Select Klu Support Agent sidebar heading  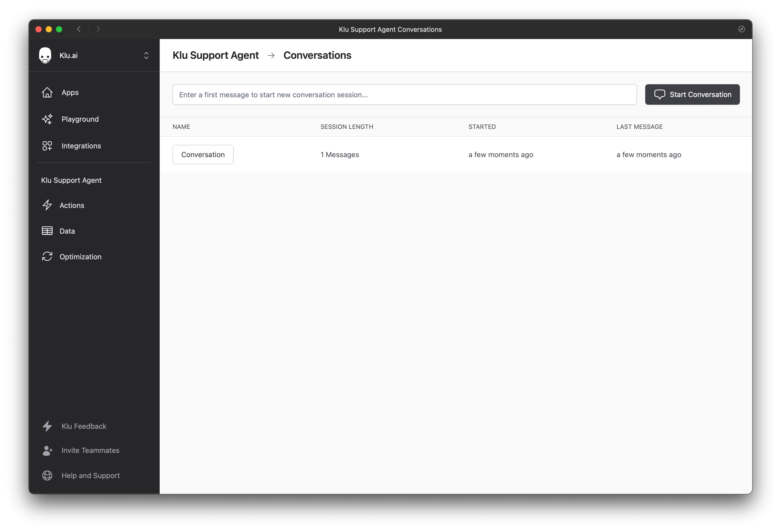71,180
